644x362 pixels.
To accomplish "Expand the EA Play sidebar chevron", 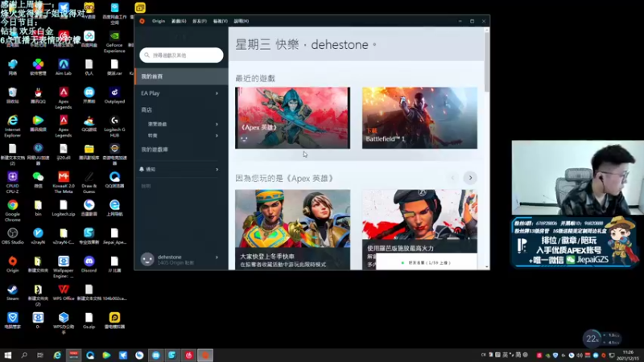I will click(217, 93).
